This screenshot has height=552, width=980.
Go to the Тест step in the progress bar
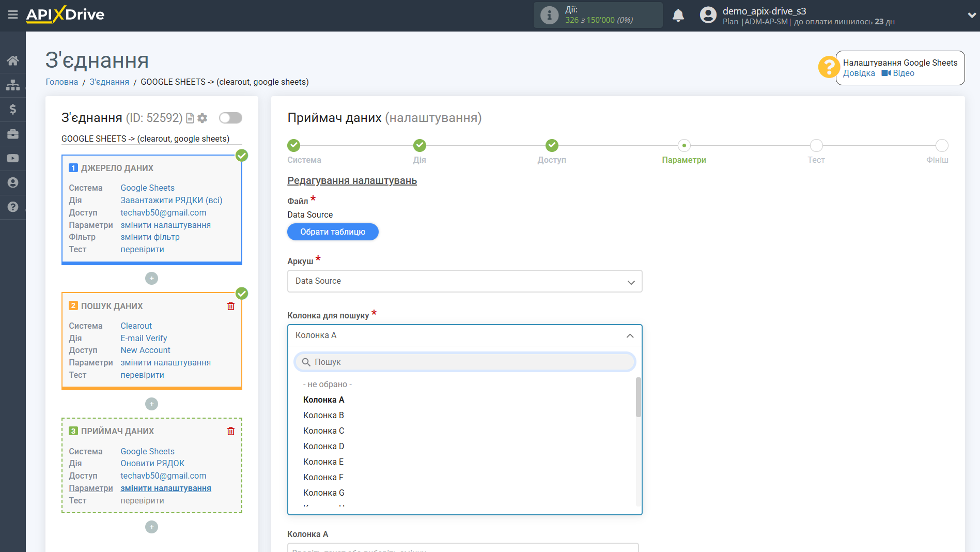(816, 146)
